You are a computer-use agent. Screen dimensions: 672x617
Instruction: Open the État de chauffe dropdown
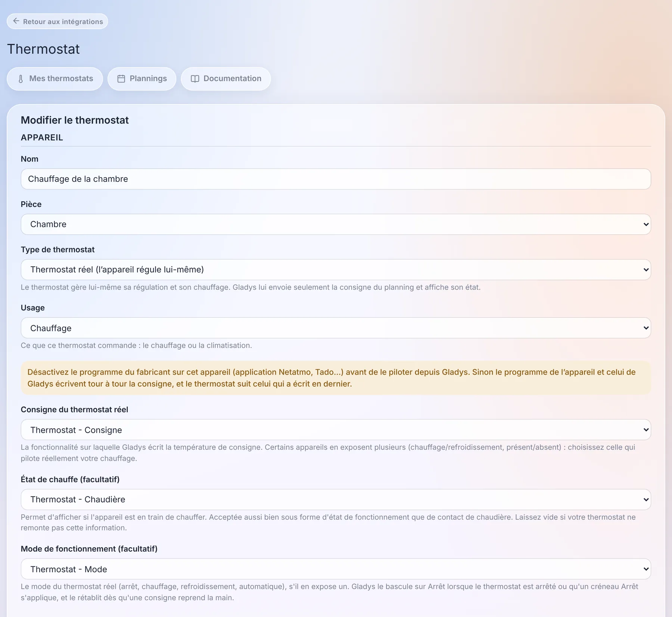pos(336,499)
